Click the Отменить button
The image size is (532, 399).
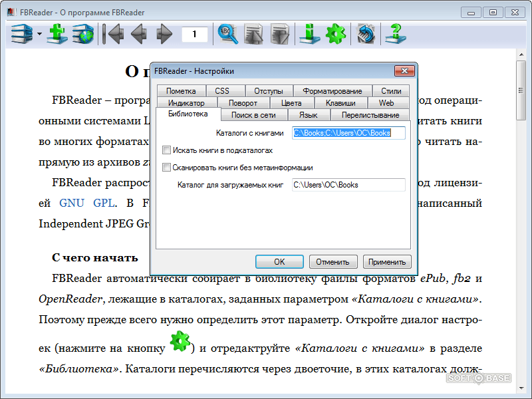[333, 262]
